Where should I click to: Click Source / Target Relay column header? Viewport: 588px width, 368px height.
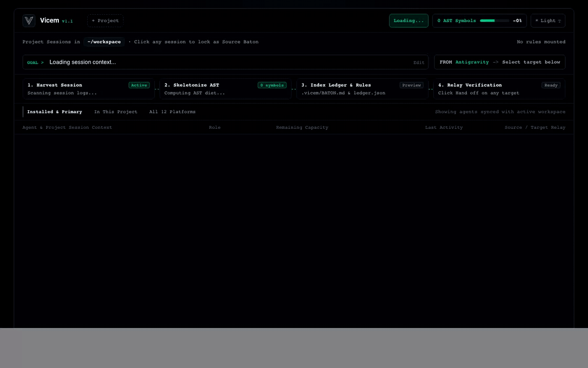(535, 128)
